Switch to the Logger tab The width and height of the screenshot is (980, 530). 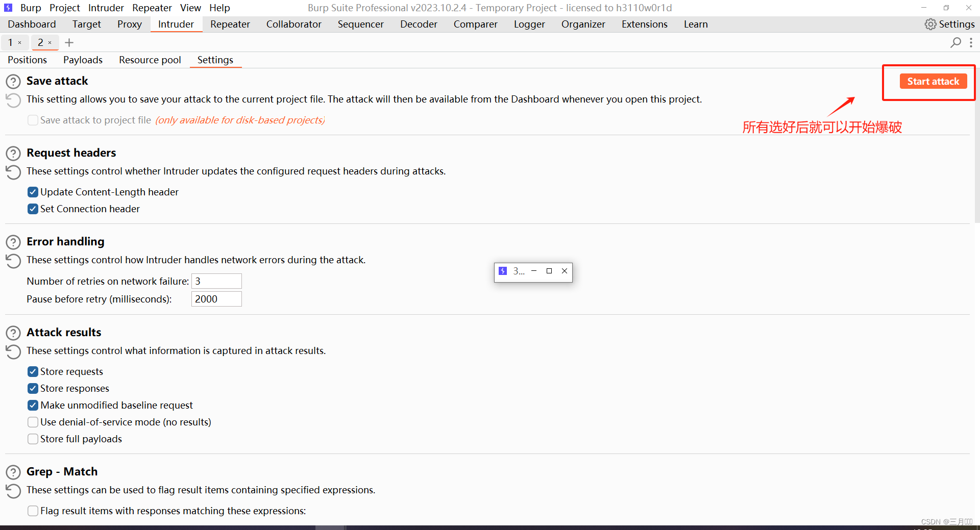pos(529,24)
